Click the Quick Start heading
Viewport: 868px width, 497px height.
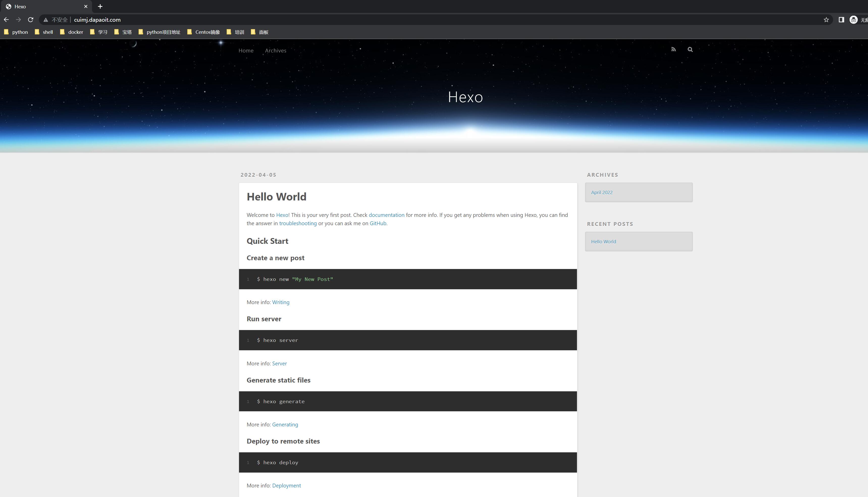click(x=268, y=241)
